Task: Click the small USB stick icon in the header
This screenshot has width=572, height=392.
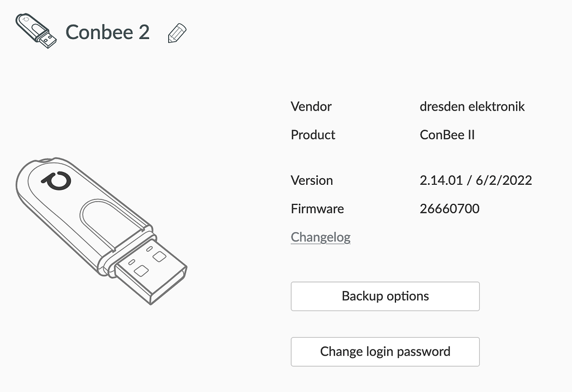Action: (x=36, y=31)
